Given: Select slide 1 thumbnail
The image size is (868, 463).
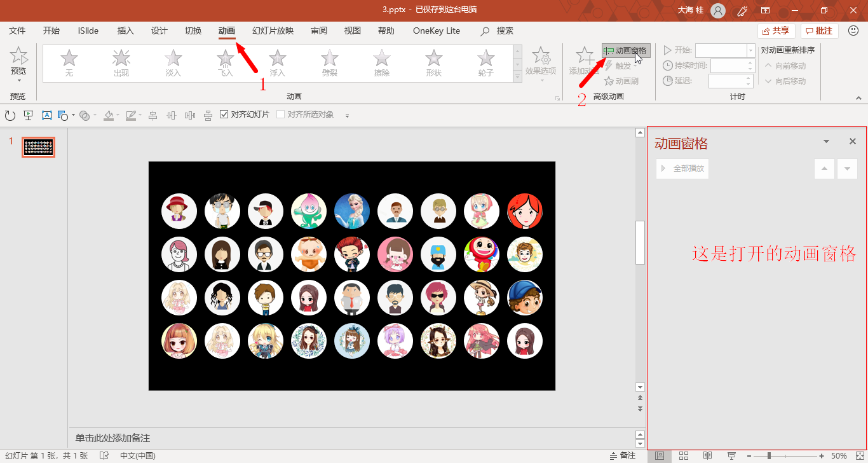Looking at the screenshot, I should click(39, 147).
